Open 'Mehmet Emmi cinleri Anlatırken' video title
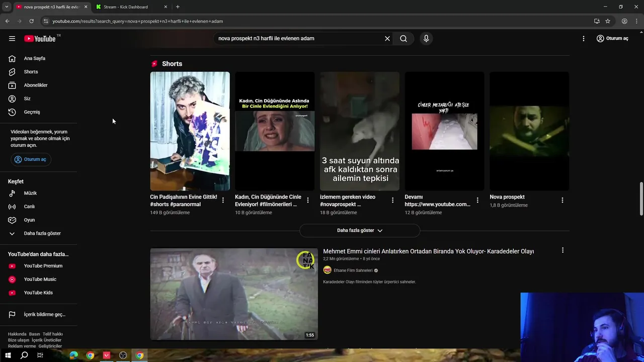Image resolution: width=644 pixels, height=362 pixels. click(428, 251)
